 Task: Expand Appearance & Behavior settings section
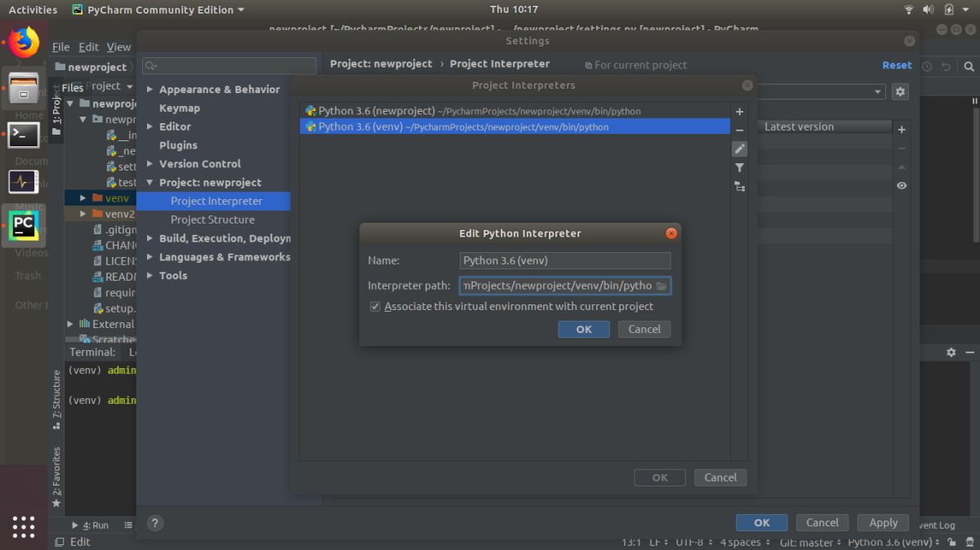point(149,90)
